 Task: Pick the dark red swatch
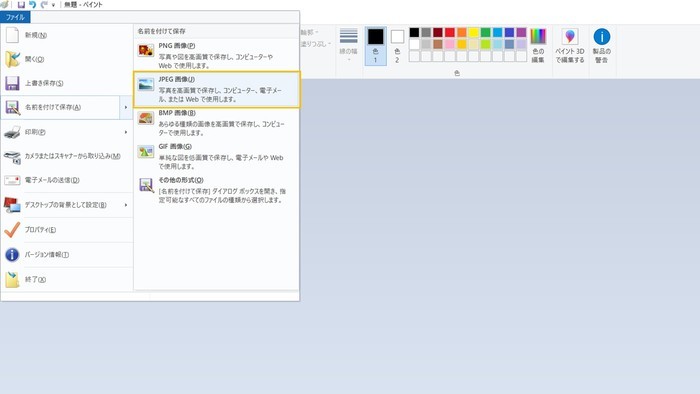click(x=438, y=32)
